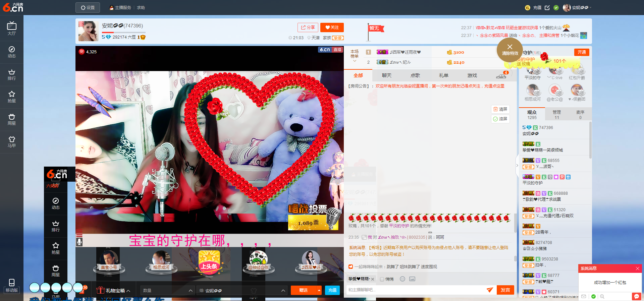Open the red chat bubble in bottom-right corner

point(636,296)
